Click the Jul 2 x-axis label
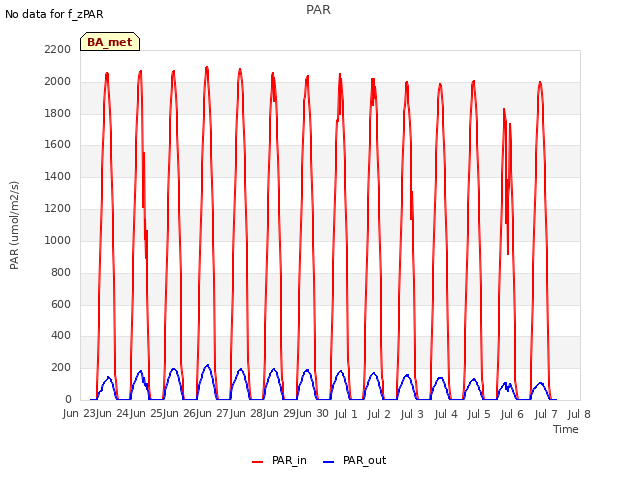Viewport: 640px width, 480px height. (379, 414)
